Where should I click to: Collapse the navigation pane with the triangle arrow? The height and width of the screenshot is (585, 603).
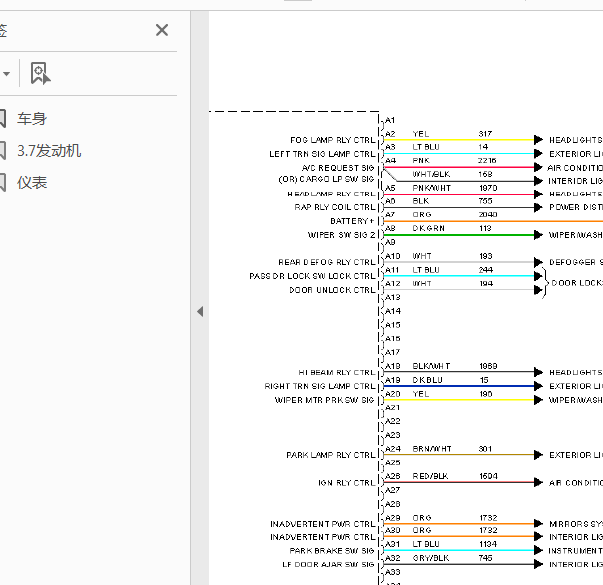(200, 311)
